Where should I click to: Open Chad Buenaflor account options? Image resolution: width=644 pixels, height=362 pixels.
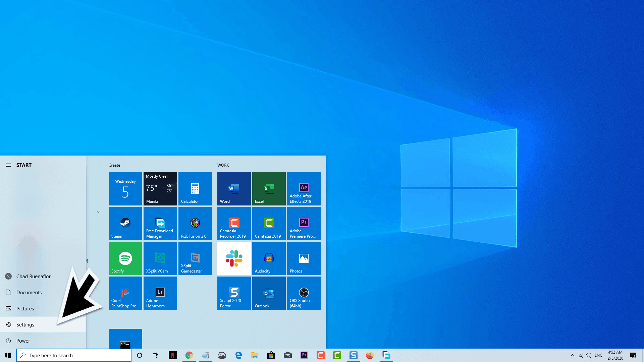click(x=43, y=277)
